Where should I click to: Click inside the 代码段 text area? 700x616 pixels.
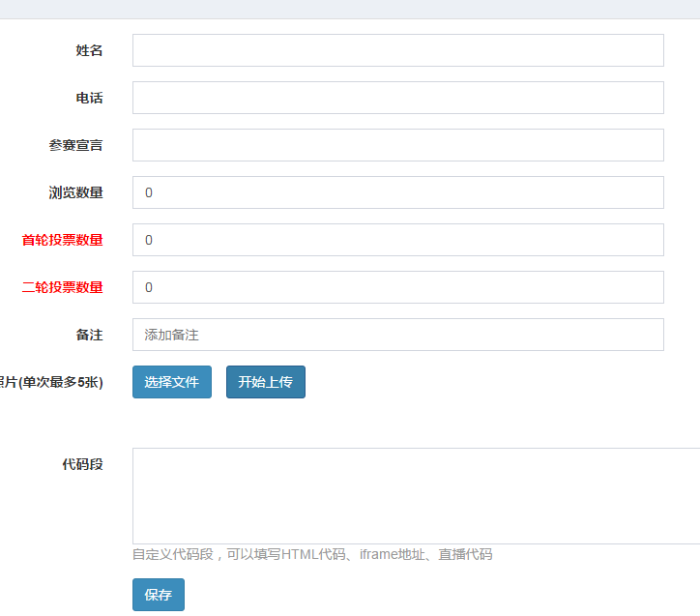416,495
